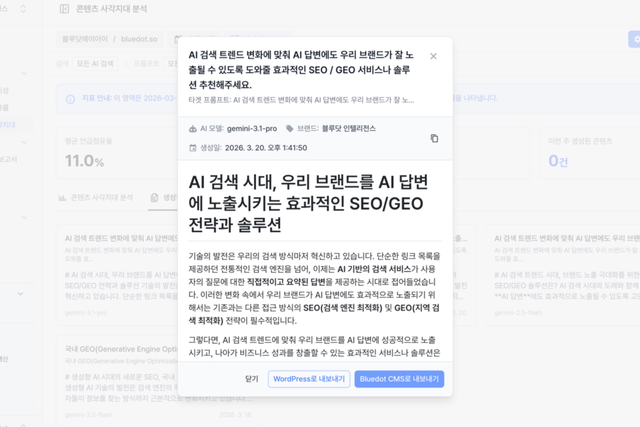Click the chart icon on 콘텐츠 사각지대 분석 tab
Viewport: 640px width, 427px height.
tap(62, 198)
